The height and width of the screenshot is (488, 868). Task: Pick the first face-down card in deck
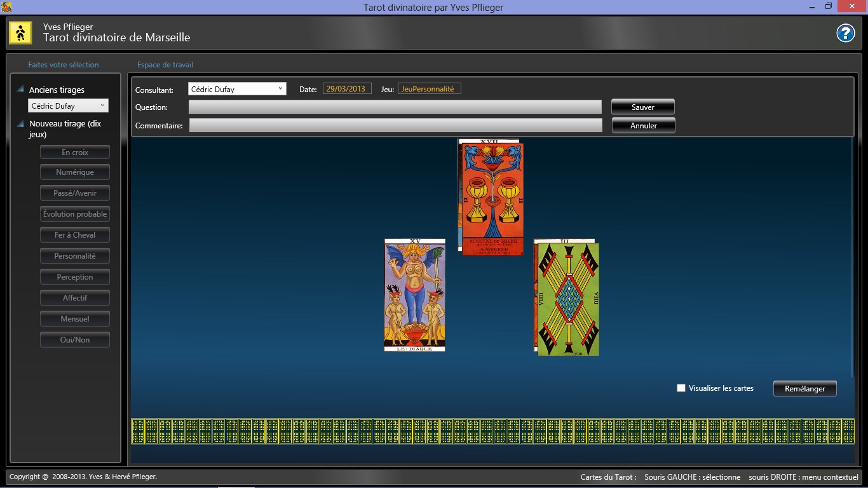click(x=138, y=431)
